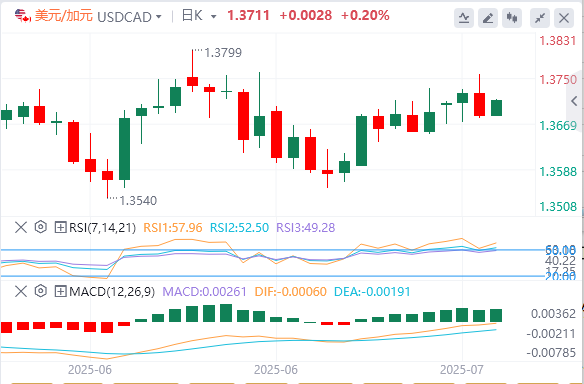Click the 1.3588 price axis label
The height and width of the screenshot is (384, 584).
(558, 172)
